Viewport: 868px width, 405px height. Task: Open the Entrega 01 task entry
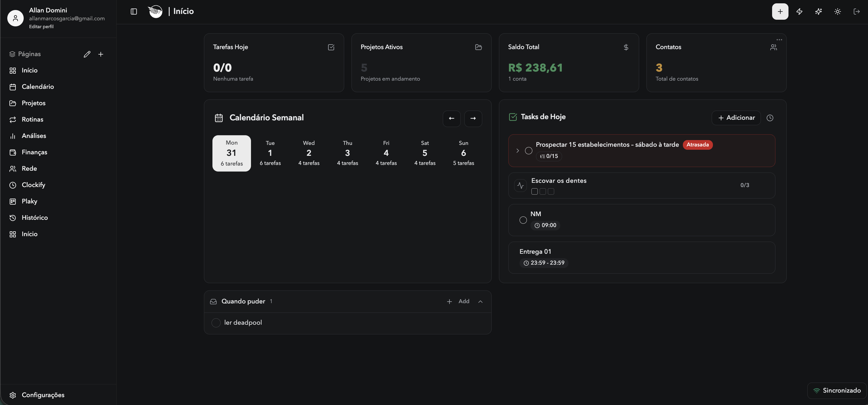coord(642,258)
